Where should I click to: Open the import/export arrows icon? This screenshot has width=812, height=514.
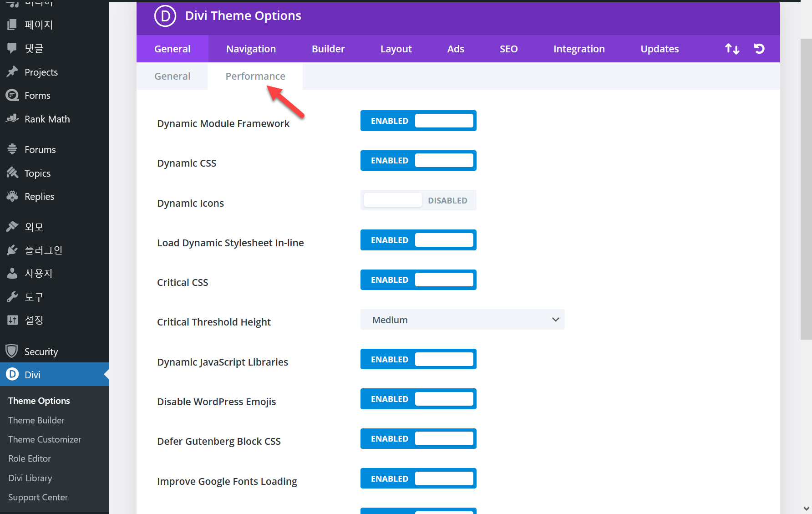click(732, 49)
